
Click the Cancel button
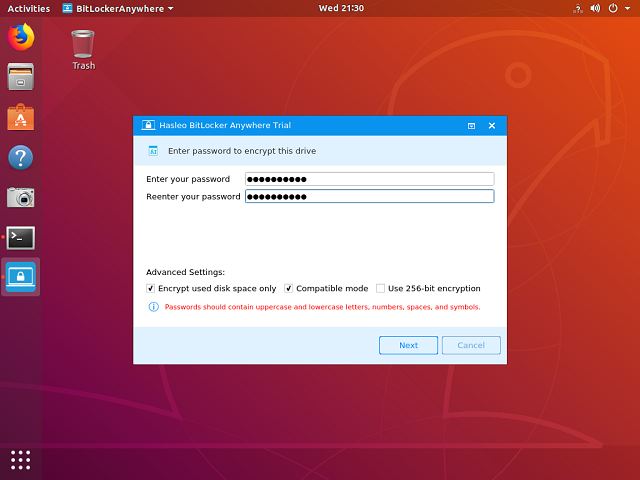tap(471, 345)
